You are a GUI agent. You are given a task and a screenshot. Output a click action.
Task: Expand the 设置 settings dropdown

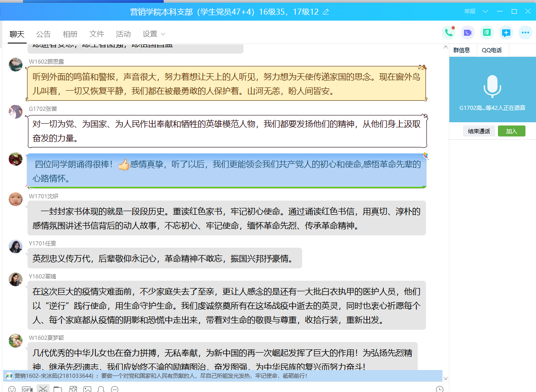[x=154, y=34]
